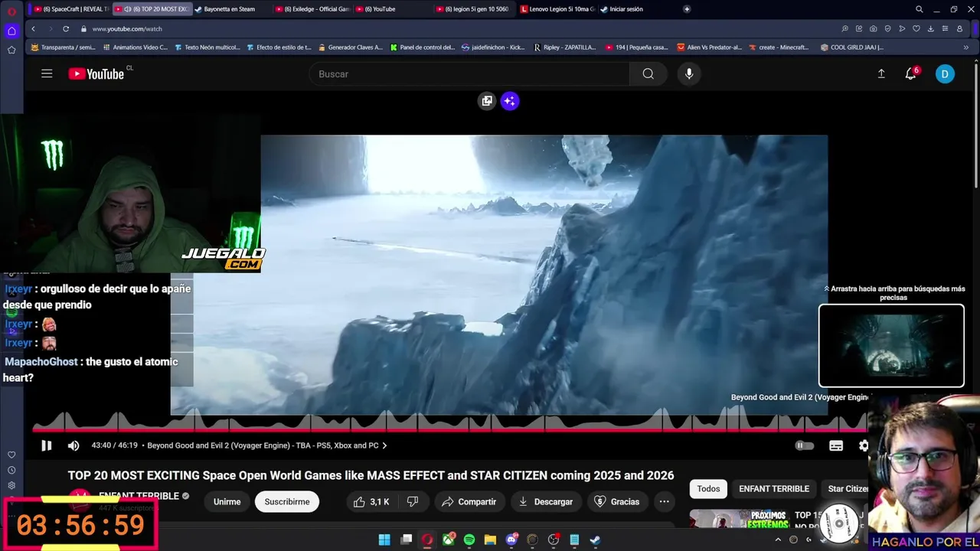The height and width of the screenshot is (551, 980).
Task: Mute the video volume speaker icon
Action: point(73,445)
